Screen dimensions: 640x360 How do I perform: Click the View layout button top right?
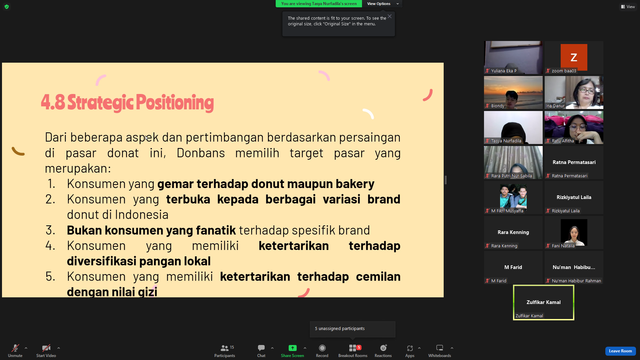[628, 7]
